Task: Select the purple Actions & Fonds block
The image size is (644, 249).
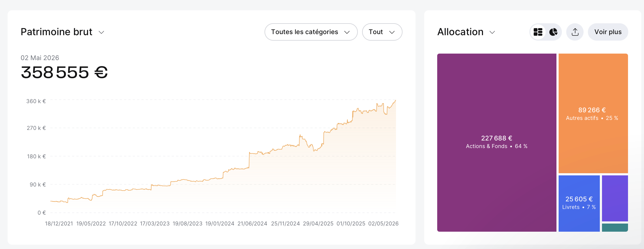Action: pyautogui.click(x=497, y=142)
